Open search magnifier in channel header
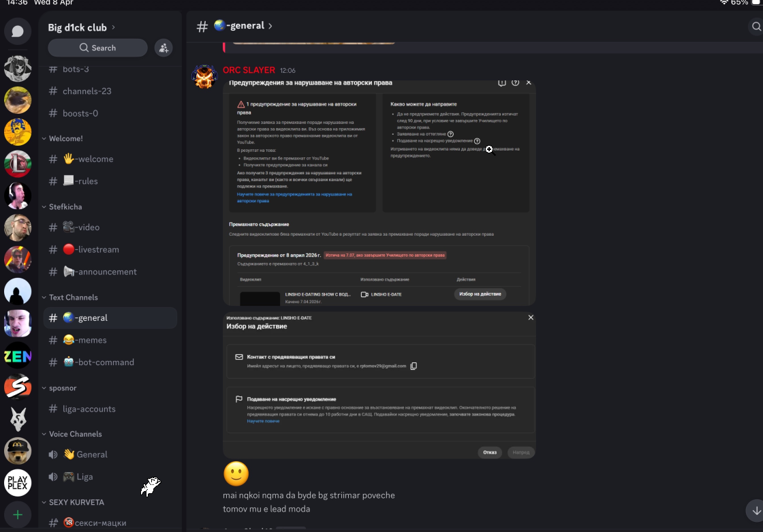Screen dimensions: 763x532 click(x=756, y=27)
